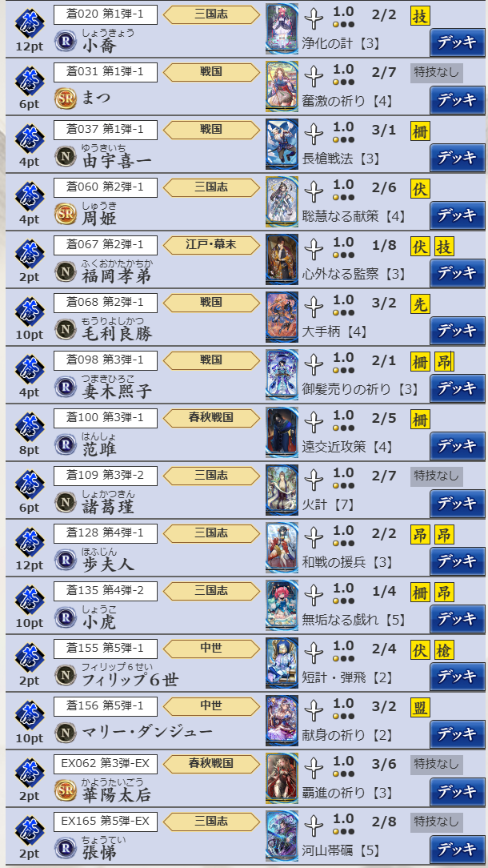Click the 盟 skill icon for マリー・ダンジュー
Screen dimensions: 488x868
[x=420, y=707]
